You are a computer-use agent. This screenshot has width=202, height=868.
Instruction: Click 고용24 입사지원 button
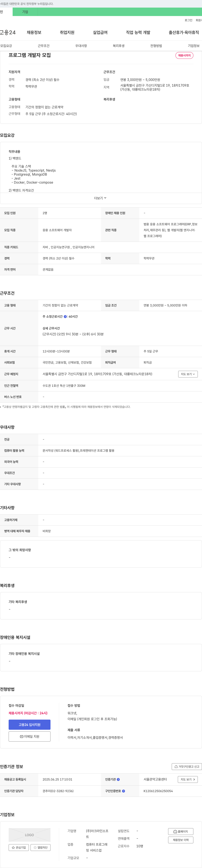coord(30,724)
